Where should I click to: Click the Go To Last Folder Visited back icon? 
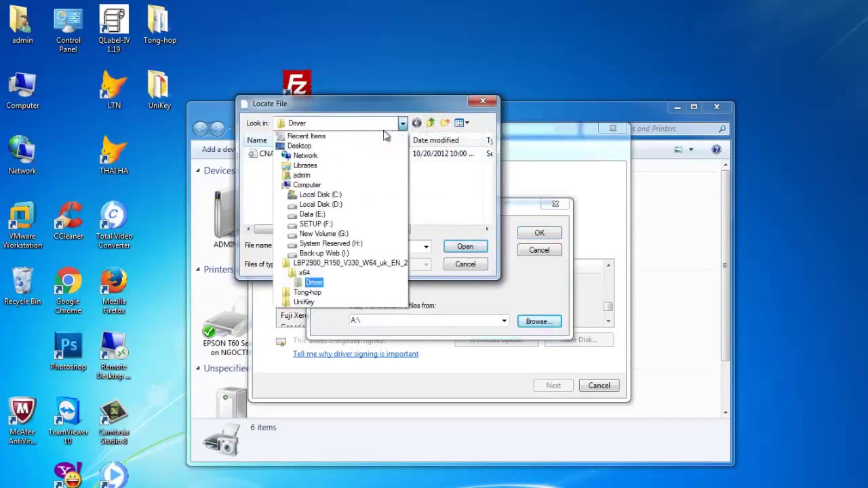point(416,123)
